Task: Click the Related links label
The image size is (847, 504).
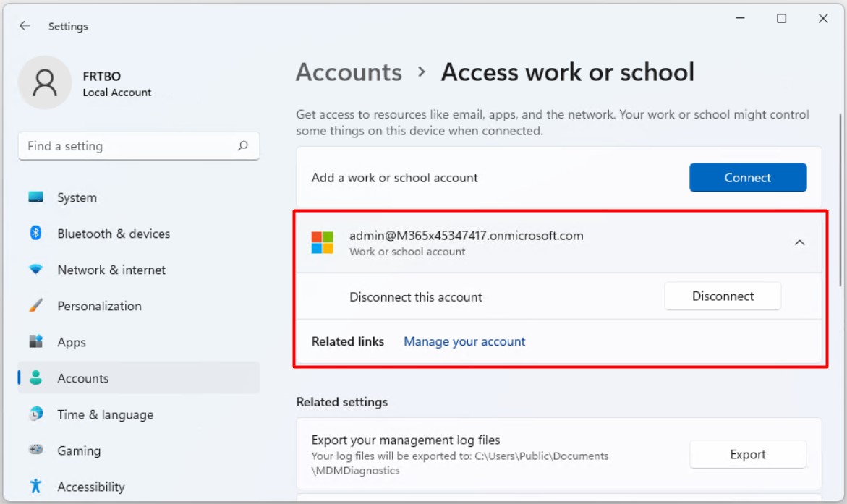Action: tap(348, 341)
